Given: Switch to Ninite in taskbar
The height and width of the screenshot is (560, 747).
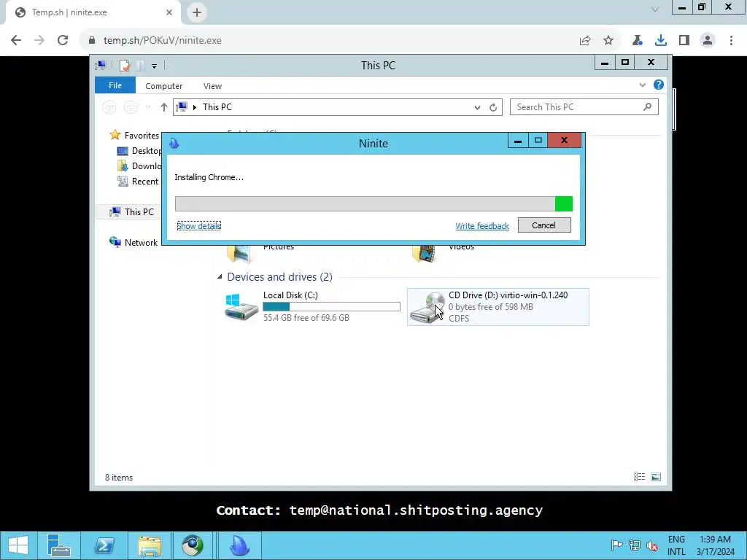Looking at the screenshot, I should coord(239,545).
